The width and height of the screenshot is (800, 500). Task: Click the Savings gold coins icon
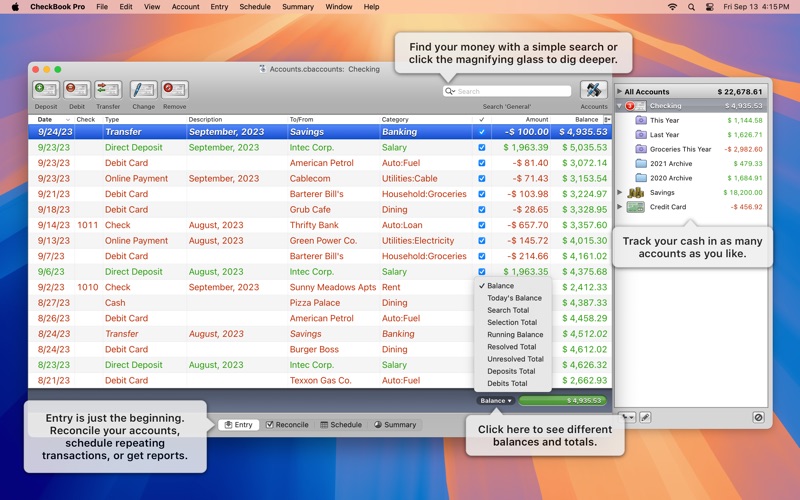[635, 192]
